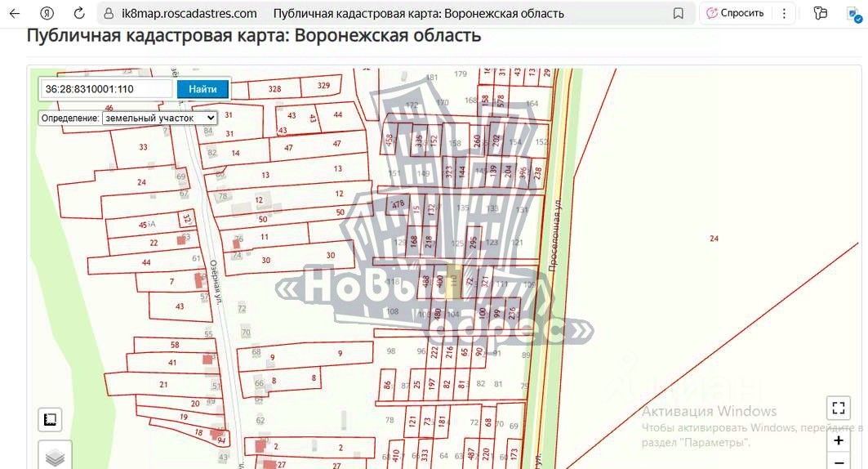The width and height of the screenshot is (868, 469).
Task: Toggle fullscreen map view
Action: [x=838, y=408]
